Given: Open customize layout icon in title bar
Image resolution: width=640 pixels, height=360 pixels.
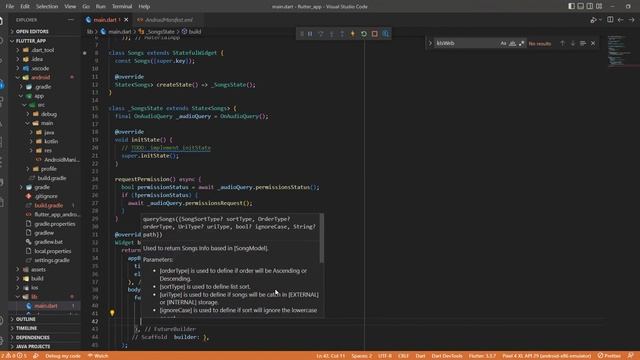Looking at the screenshot, I should (599, 6).
